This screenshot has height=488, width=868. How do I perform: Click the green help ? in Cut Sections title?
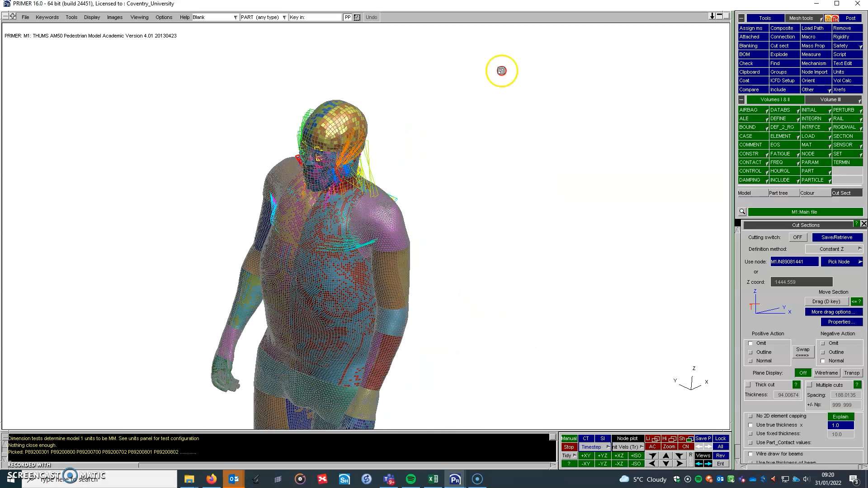[856, 224]
